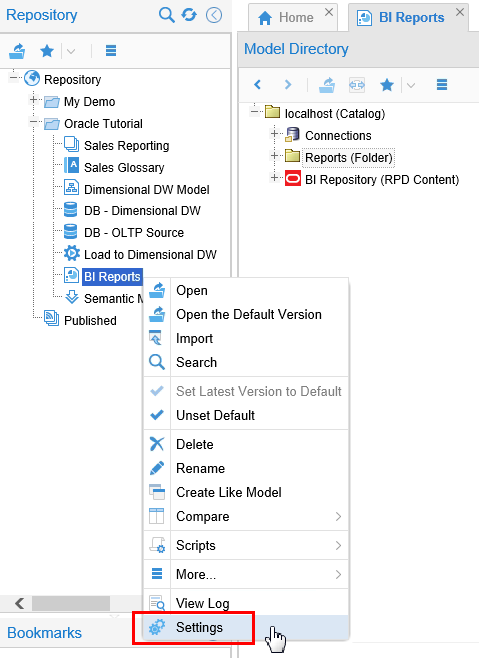Select localhost (Catalog) in Model Directory
The width and height of the screenshot is (479, 658).
tap(335, 114)
